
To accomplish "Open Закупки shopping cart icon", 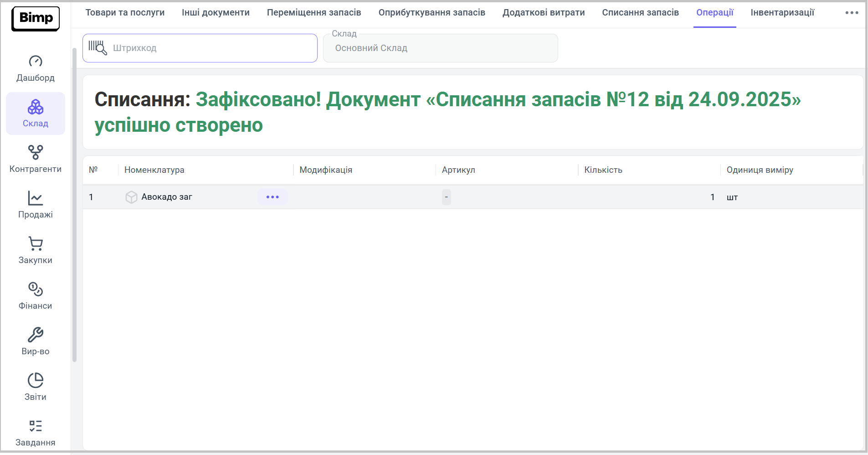I will (36, 244).
